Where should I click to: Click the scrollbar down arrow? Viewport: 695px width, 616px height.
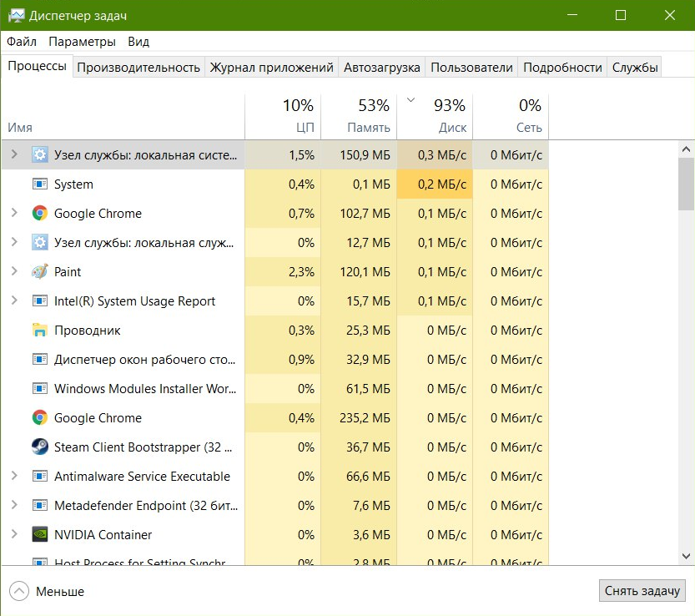coord(686,556)
